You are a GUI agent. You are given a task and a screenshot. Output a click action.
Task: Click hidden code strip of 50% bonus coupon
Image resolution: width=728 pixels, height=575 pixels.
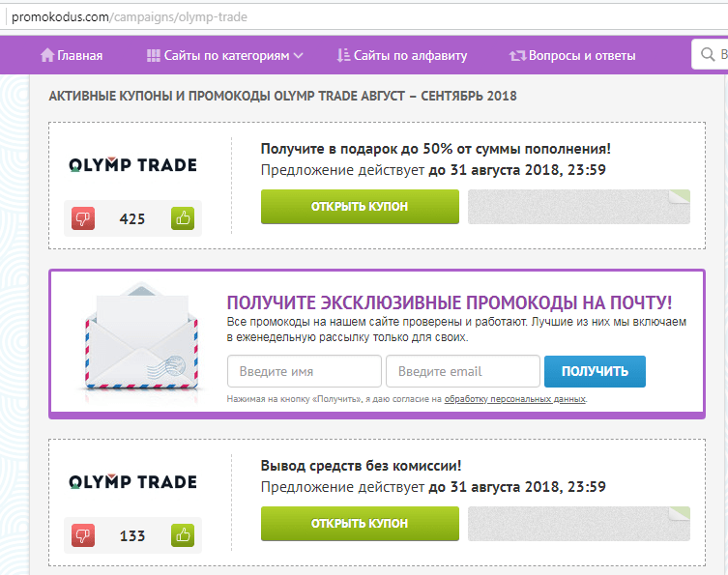pos(579,207)
